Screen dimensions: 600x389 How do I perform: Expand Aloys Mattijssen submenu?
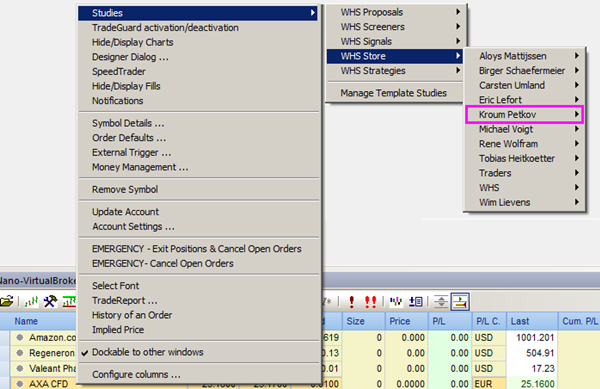(524, 56)
